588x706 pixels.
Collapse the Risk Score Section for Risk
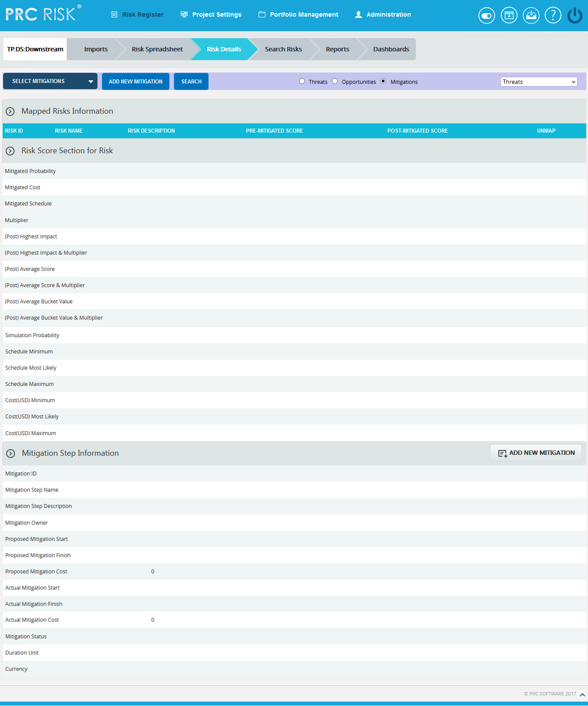pos(10,151)
